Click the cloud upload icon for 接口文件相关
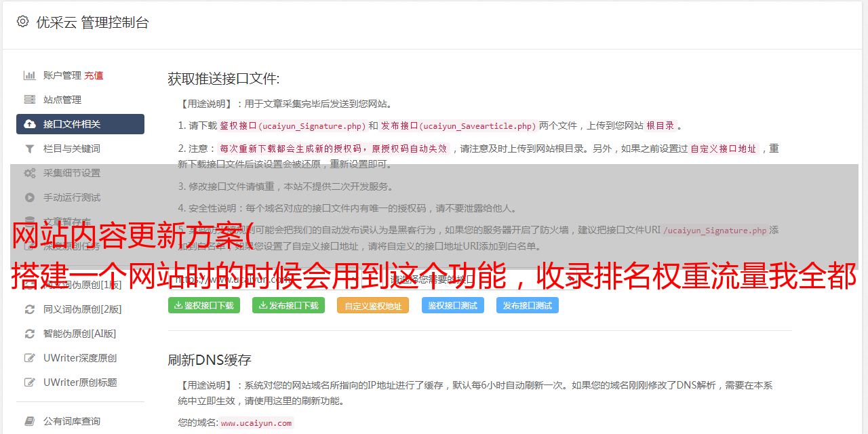 coord(30,124)
